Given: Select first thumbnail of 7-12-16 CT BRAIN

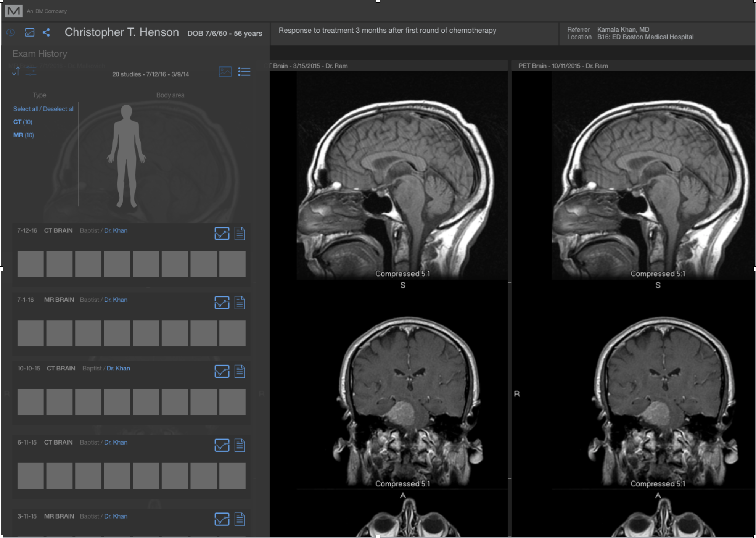Looking at the screenshot, I should 31,264.
